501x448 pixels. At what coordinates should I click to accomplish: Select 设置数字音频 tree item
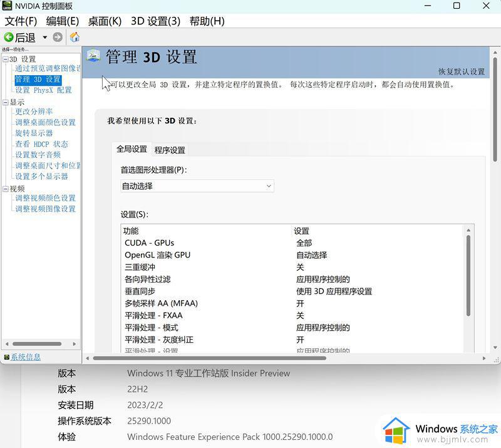[x=38, y=155]
